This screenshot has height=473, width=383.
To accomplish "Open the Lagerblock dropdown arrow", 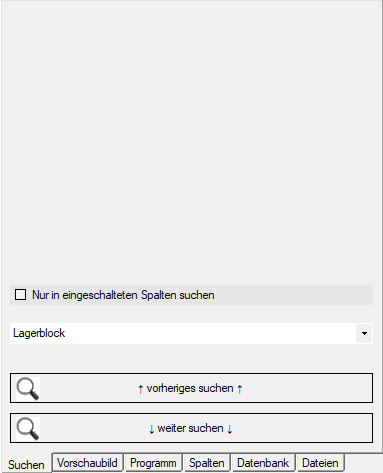I will click(x=364, y=333).
